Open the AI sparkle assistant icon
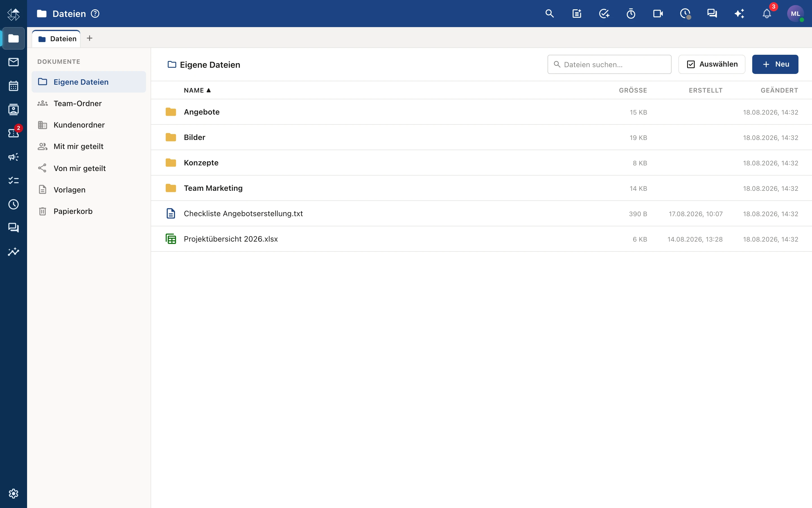Image resolution: width=812 pixels, height=508 pixels. pos(739,14)
